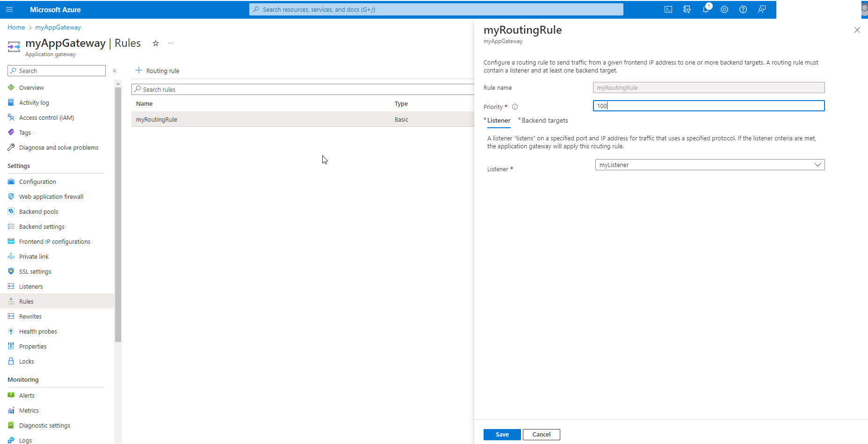Open the Azure portal hamburger menu

coord(9,9)
